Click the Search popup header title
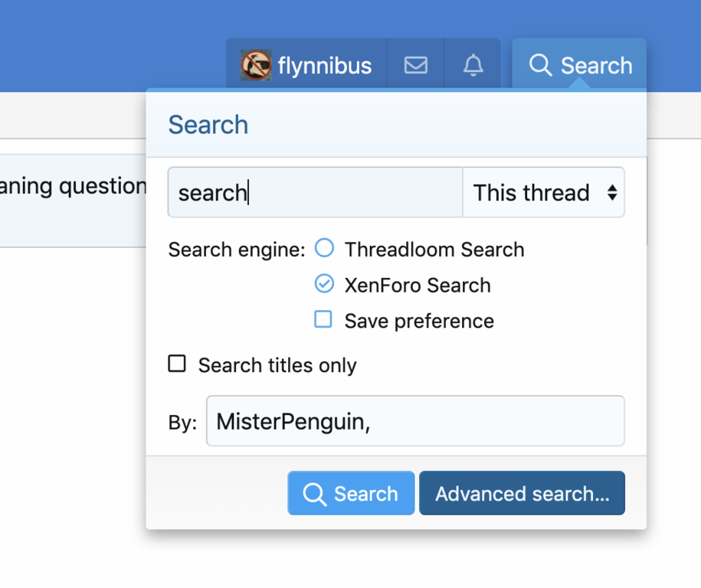This screenshot has width=701, height=588. tap(208, 125)
